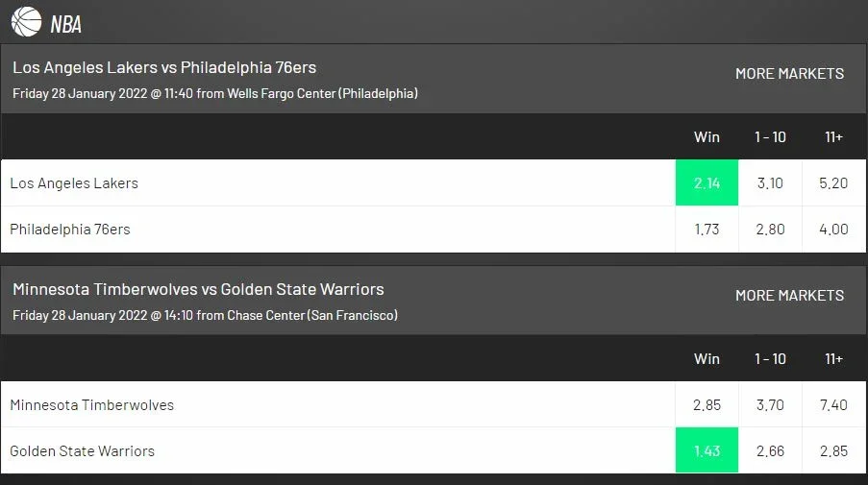
Task: Select Warriors 1-10 margin odds 2.66
Action: click(x=770, y=450)
